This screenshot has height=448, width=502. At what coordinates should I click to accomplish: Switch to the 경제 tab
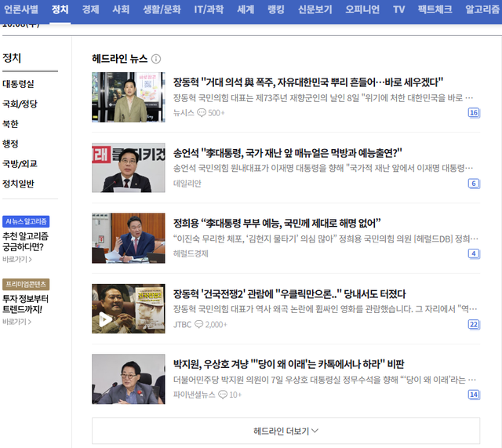point(91,9)
